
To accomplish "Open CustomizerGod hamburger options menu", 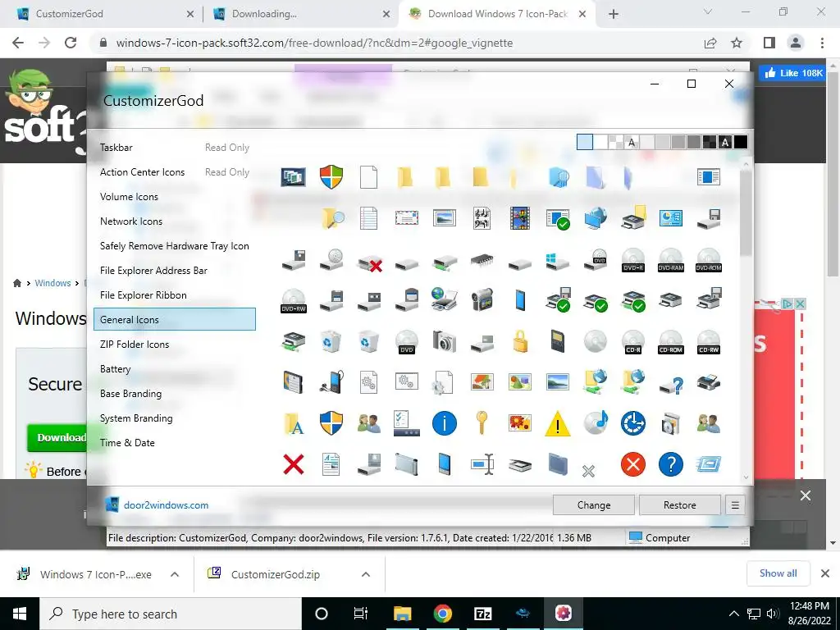I will pyautogui.click(x=735, y=504).
